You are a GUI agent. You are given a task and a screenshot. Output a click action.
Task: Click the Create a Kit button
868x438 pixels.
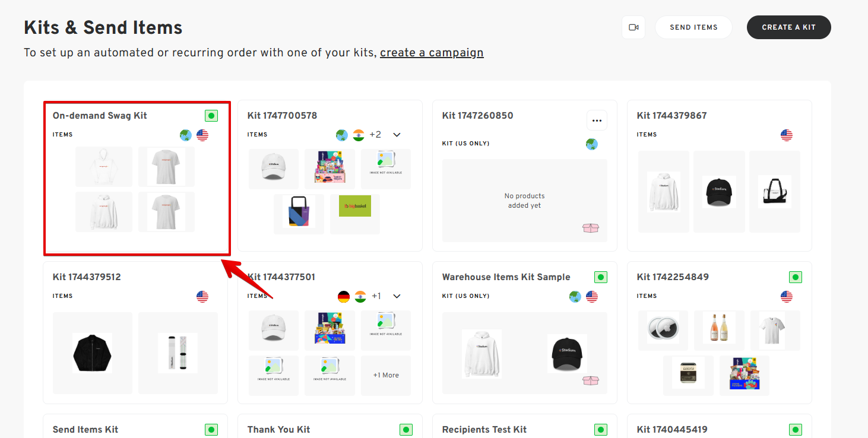click(x=788, y=27)
